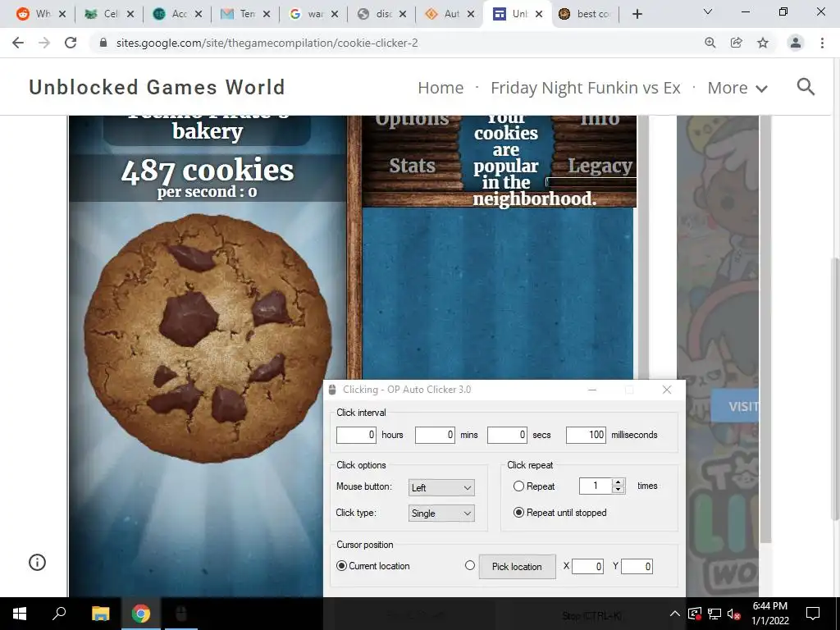Close the active Unblocked tab
The image size is (840, 630).
539,15
